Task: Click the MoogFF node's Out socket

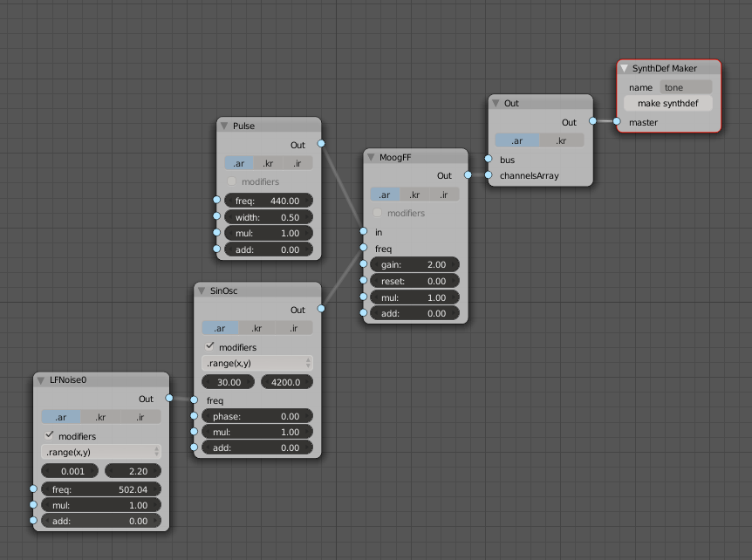Action: (467, 175)
